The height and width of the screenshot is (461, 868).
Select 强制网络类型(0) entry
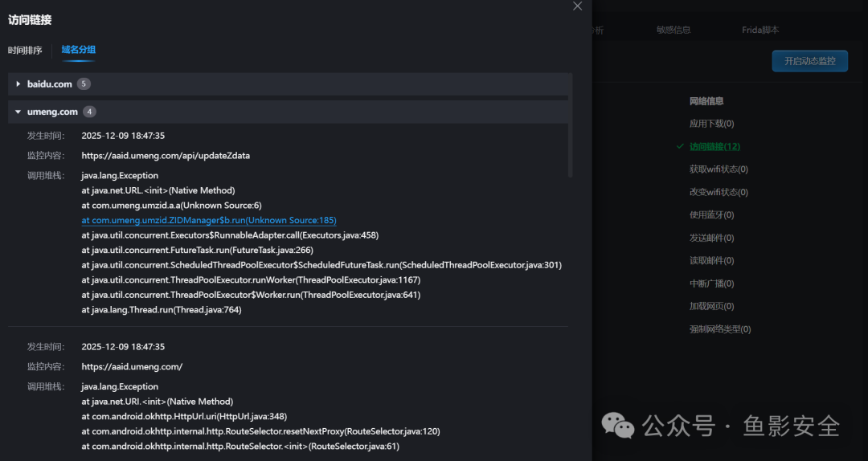pyautogui.click(x=720, y=329)
